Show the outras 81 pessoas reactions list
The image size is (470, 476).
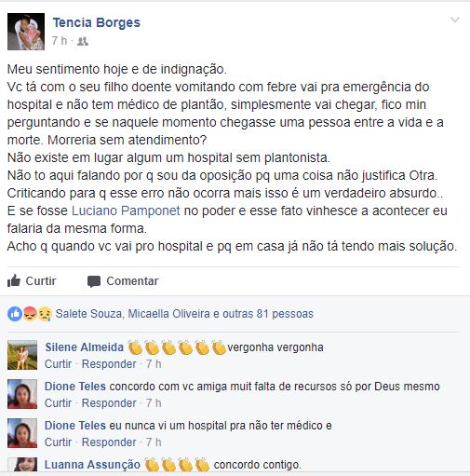[268, 314]
